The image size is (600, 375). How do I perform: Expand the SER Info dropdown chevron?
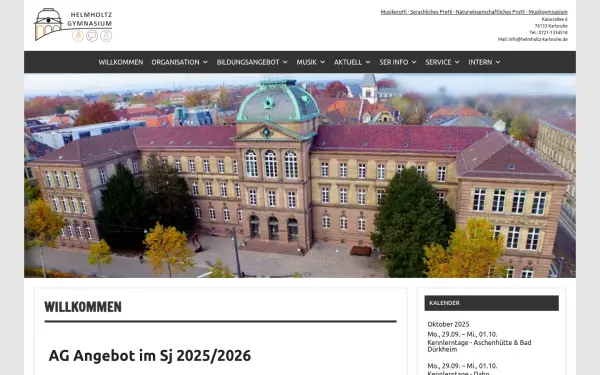414,62
